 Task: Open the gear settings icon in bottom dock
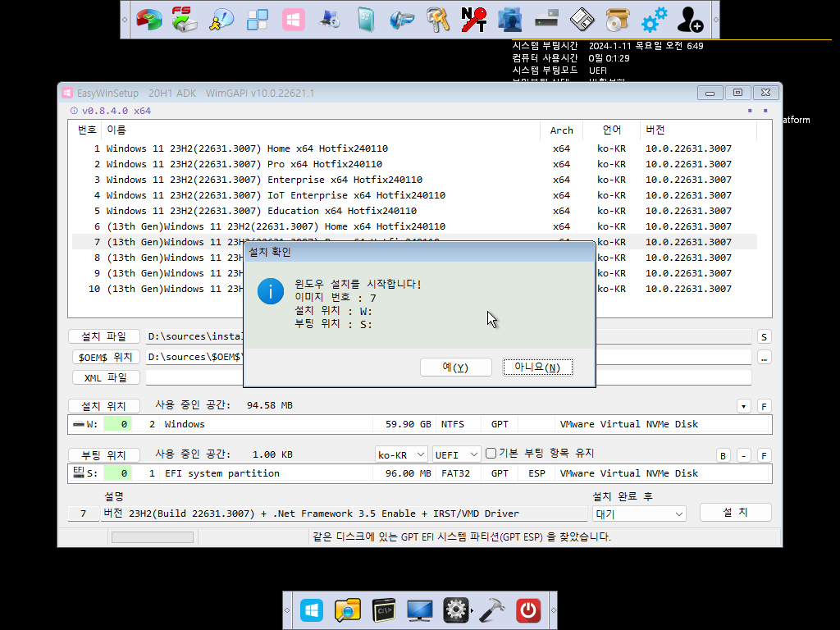456,610
